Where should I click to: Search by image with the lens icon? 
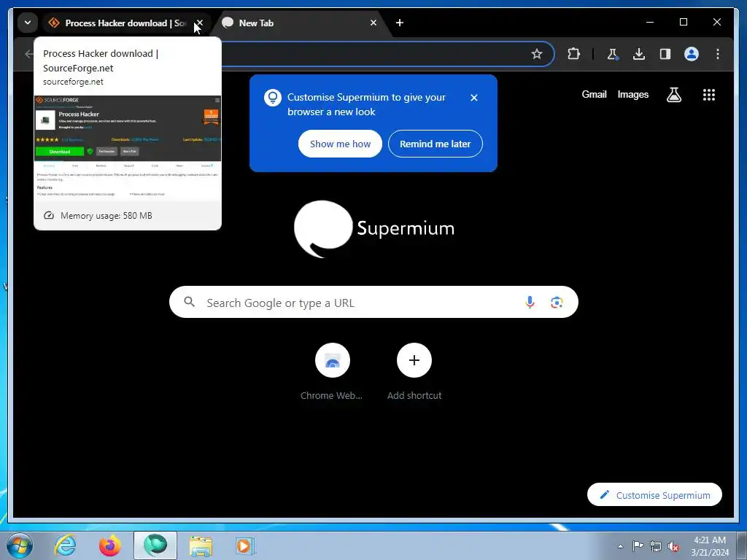[x=557, y=303]
